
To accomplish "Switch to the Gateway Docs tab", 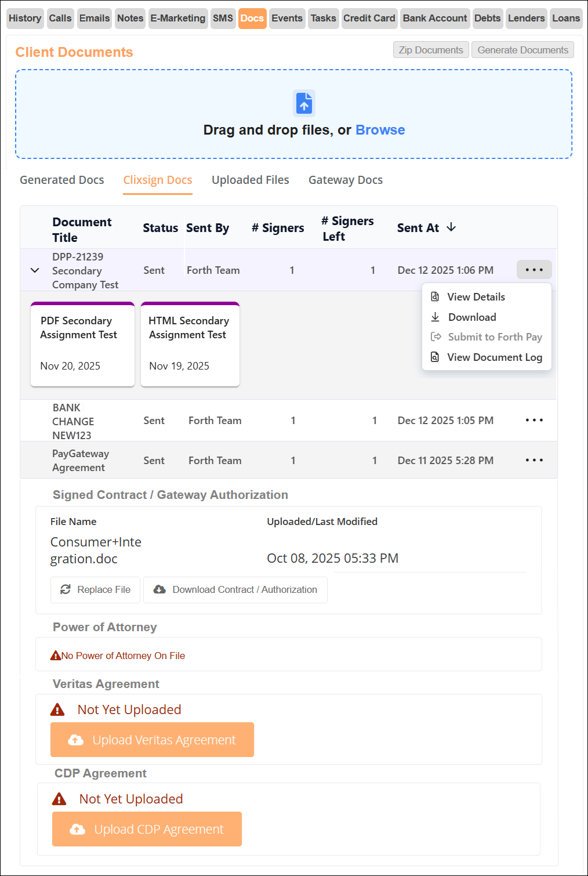I will coord(346,180).
